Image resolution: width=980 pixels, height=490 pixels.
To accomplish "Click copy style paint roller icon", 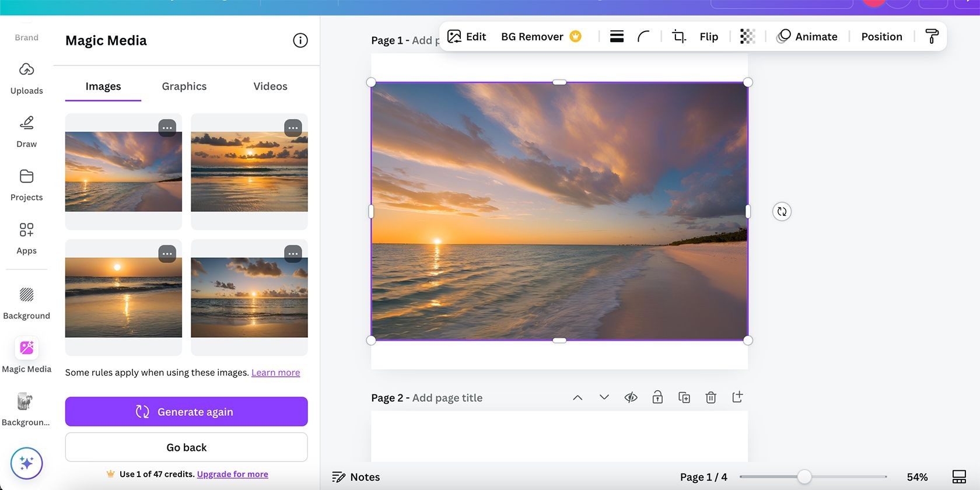I will 932,37.
